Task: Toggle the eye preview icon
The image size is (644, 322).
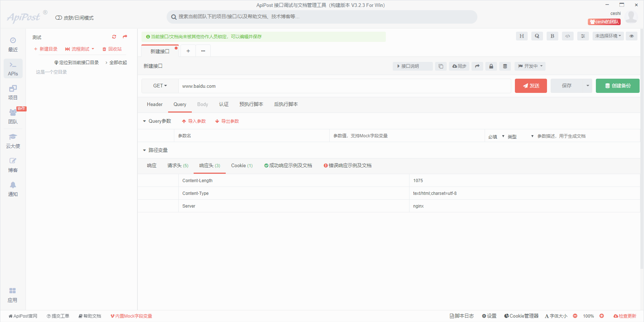Action: (x=632, y=36)
